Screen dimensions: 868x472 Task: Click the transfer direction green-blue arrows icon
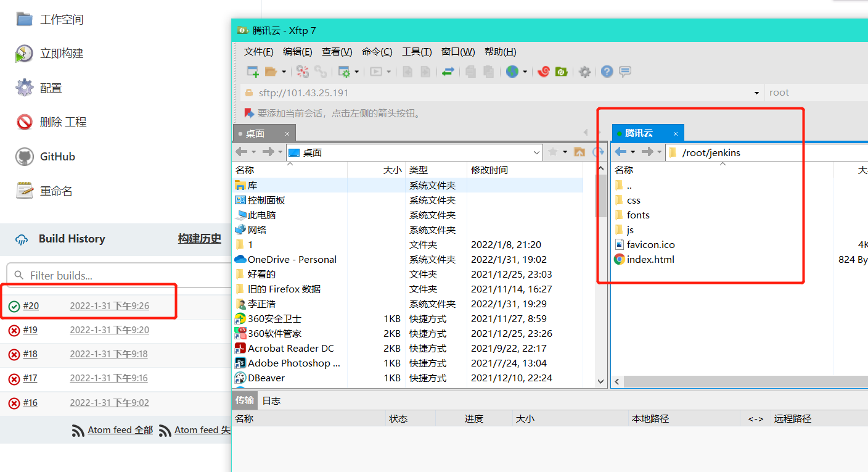(448, 72)
